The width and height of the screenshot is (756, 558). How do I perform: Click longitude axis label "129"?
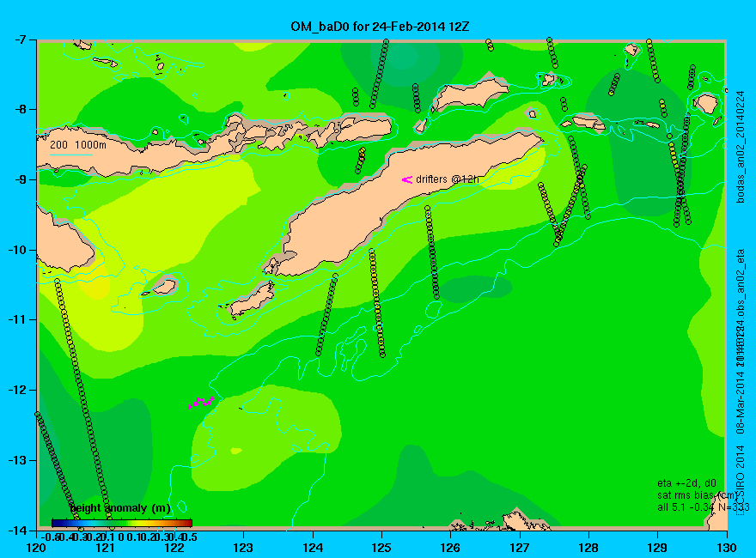658,548
